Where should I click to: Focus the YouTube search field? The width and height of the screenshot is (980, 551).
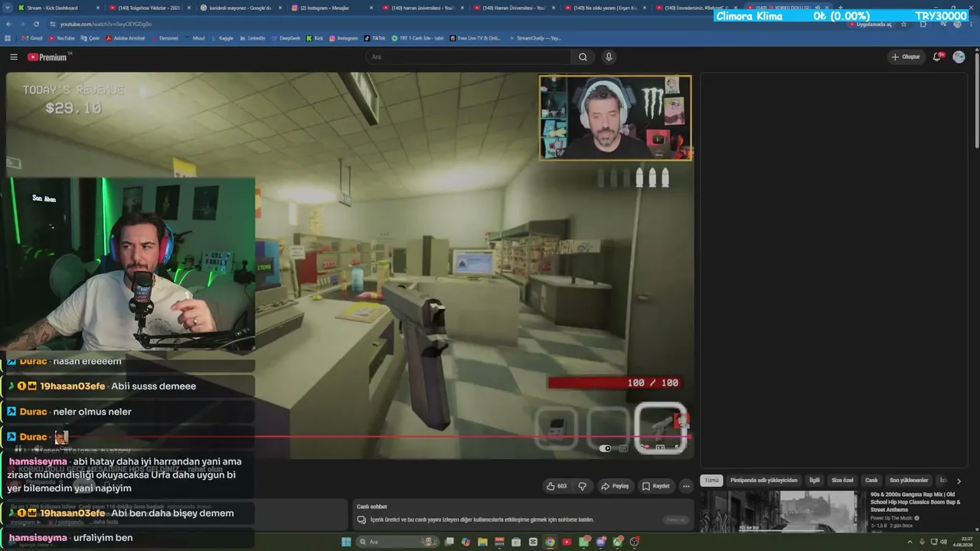pyautogui.click(x=468, y=57)
